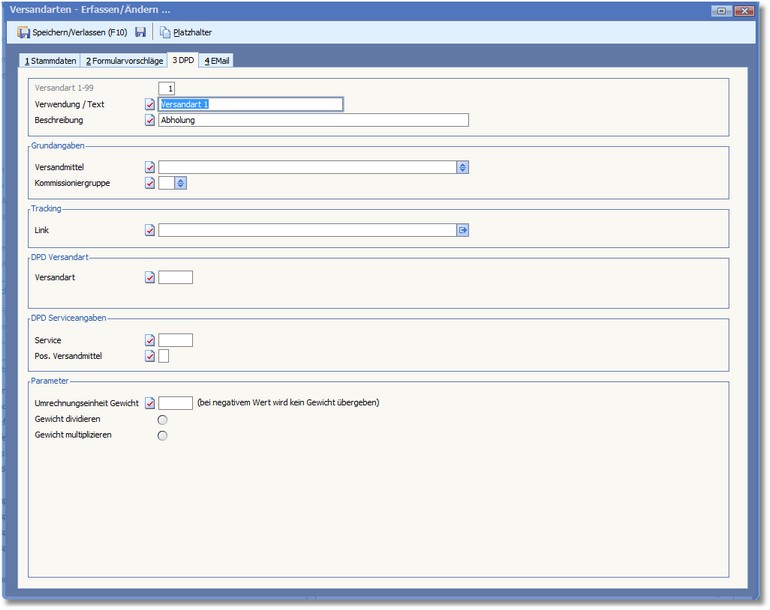This screenshot has height=610, width=770.
Task: Toggle the checkbox next to Verwendung / Text
Action: [x=150, y=104]
